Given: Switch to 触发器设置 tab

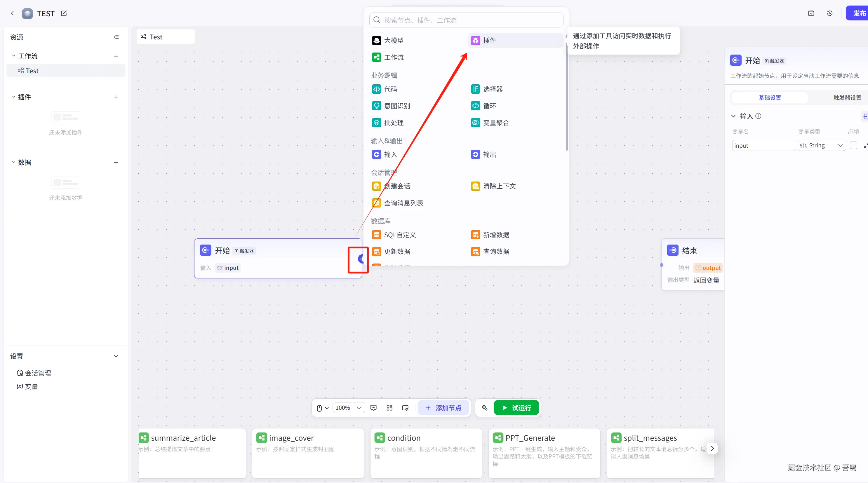Looking at the screenshot, I should coord(847,98).
